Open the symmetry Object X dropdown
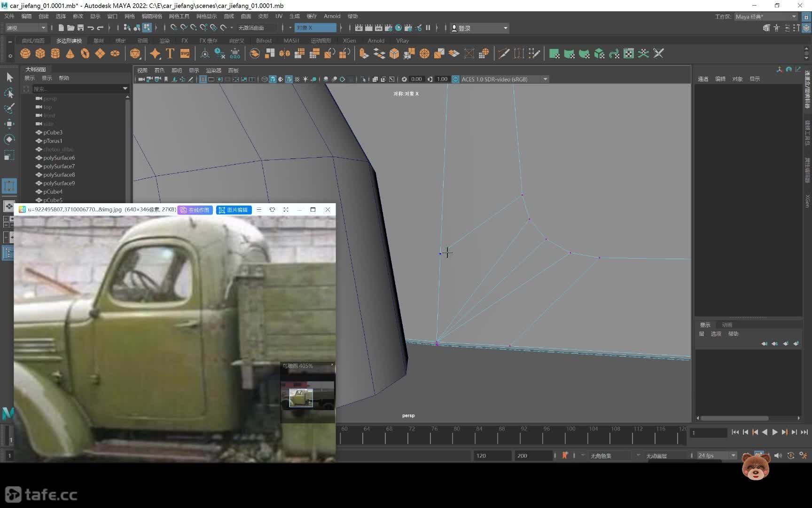This screenshot has width=812, height=508. coord(315,28)
